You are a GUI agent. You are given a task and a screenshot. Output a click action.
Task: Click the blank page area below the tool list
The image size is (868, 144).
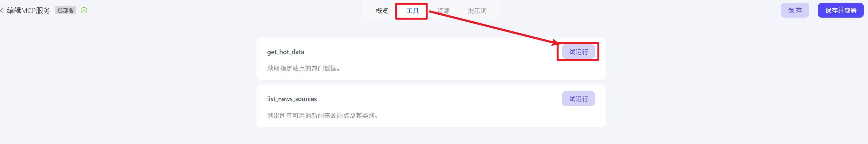point(431,136)
